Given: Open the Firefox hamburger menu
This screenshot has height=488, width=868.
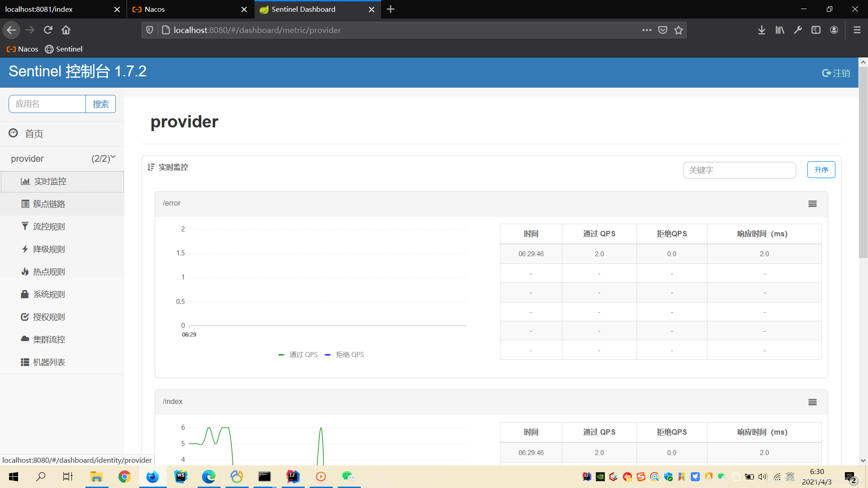Looking at the screenshot, I should coord(857,30).
